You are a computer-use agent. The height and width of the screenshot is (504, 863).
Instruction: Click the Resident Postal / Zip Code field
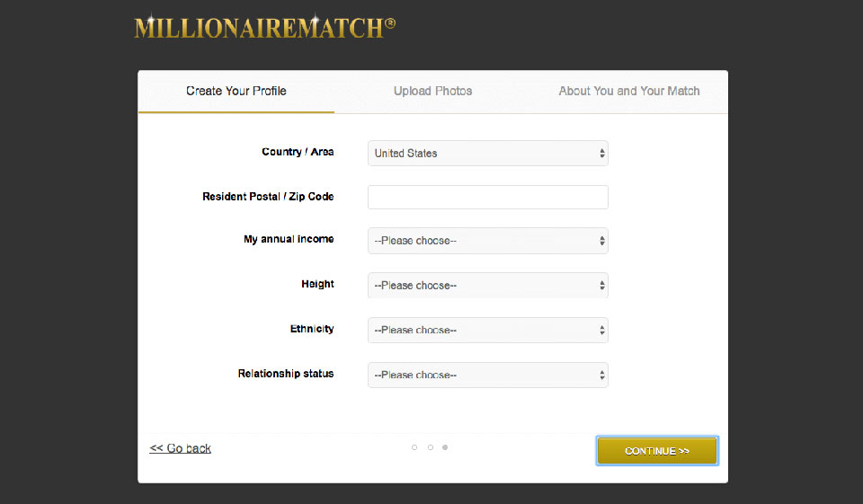pyautogui.click(x=487, y=197)
